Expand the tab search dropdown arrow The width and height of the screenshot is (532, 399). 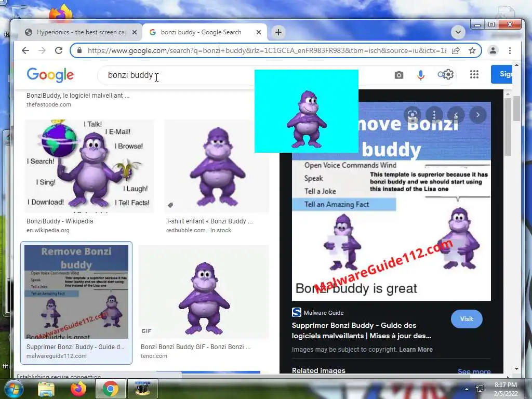click(458, 32)
